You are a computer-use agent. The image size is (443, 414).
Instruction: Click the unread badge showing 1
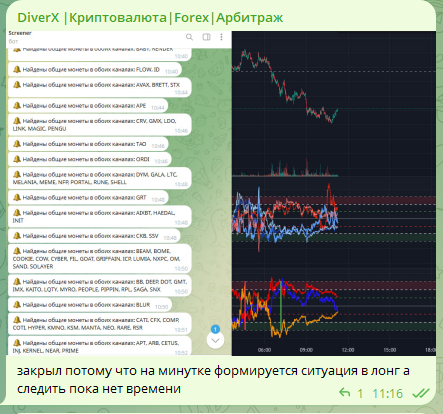click(x=215, y=329)
